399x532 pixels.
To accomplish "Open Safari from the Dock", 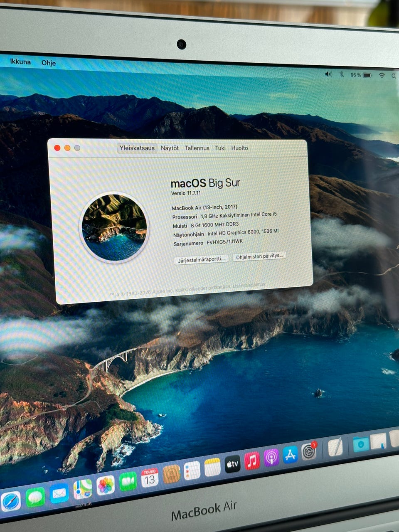I will point(10,501).
